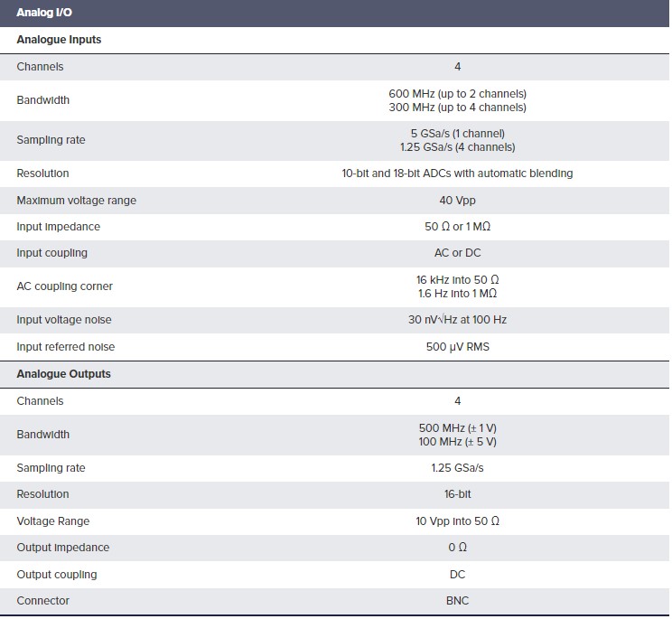The height and width of the screenshot is (619, 672).
Task: Select the Analogue Outputs section heading
Action: tap(63, 374)
